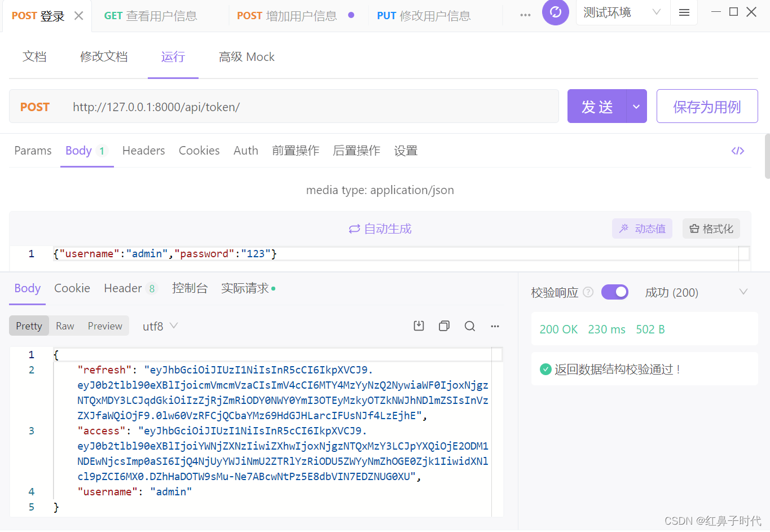Screen dimensions: 770x532
Task: Click the 发送 send button
Action: 597,106
